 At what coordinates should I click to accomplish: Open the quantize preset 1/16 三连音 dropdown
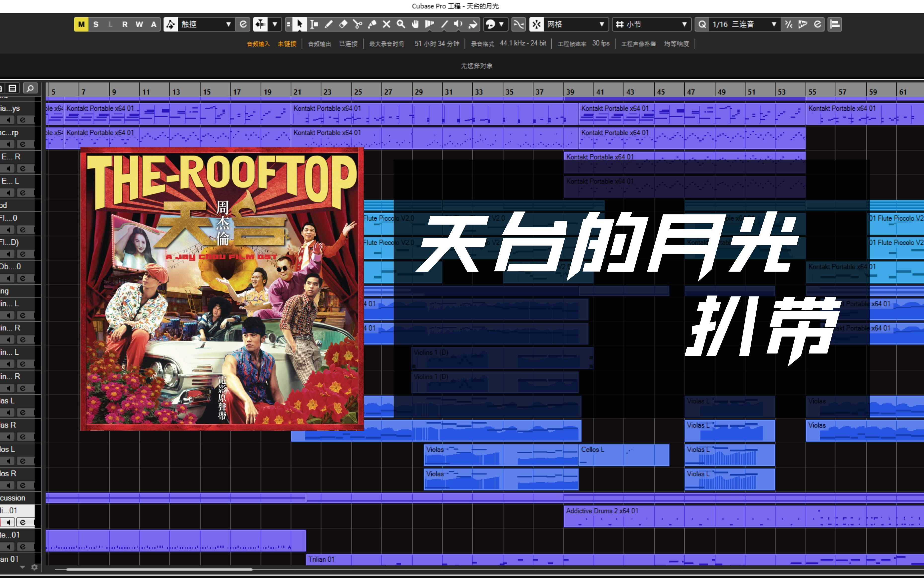click(744, 24)
